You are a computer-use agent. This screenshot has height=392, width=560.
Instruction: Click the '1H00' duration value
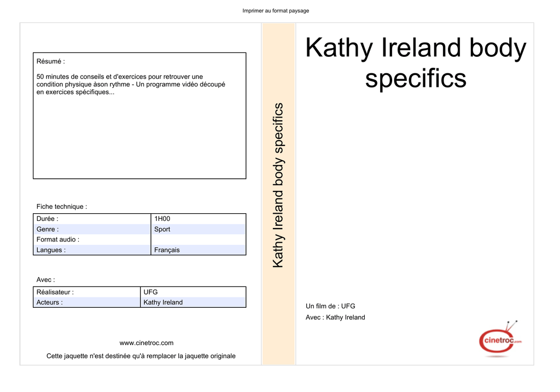(x=162, y=219)
